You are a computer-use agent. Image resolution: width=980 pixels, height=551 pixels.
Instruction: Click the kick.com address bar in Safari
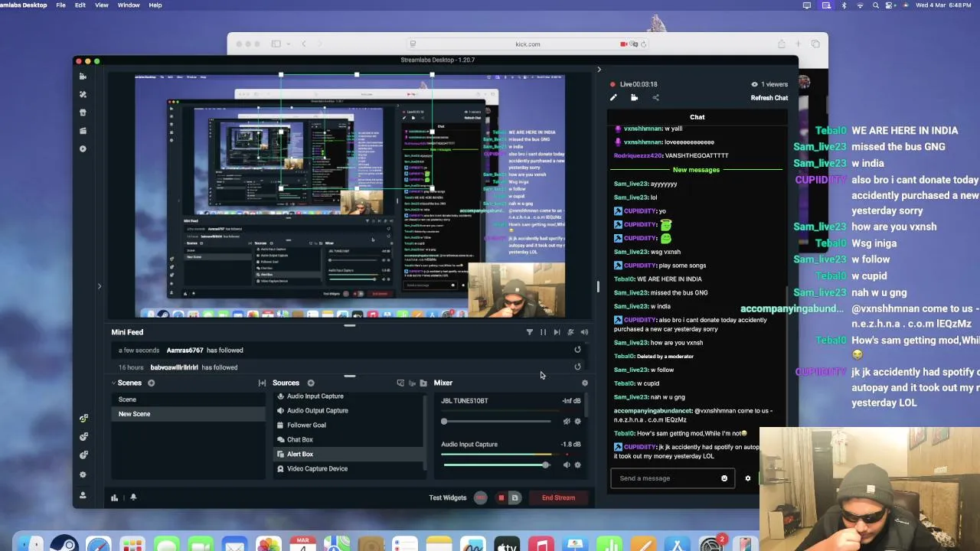(528, 44)
